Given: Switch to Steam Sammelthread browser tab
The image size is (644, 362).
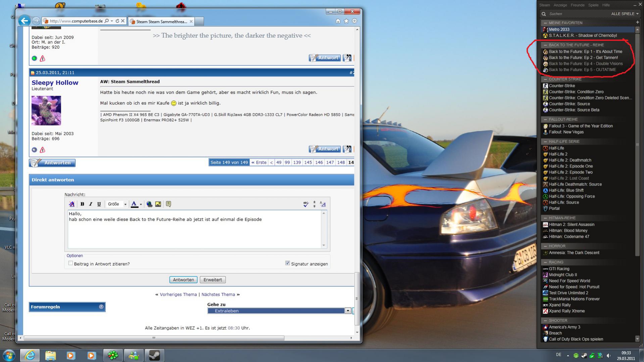Looking at the screenshot, I should (x=161, y=21).
